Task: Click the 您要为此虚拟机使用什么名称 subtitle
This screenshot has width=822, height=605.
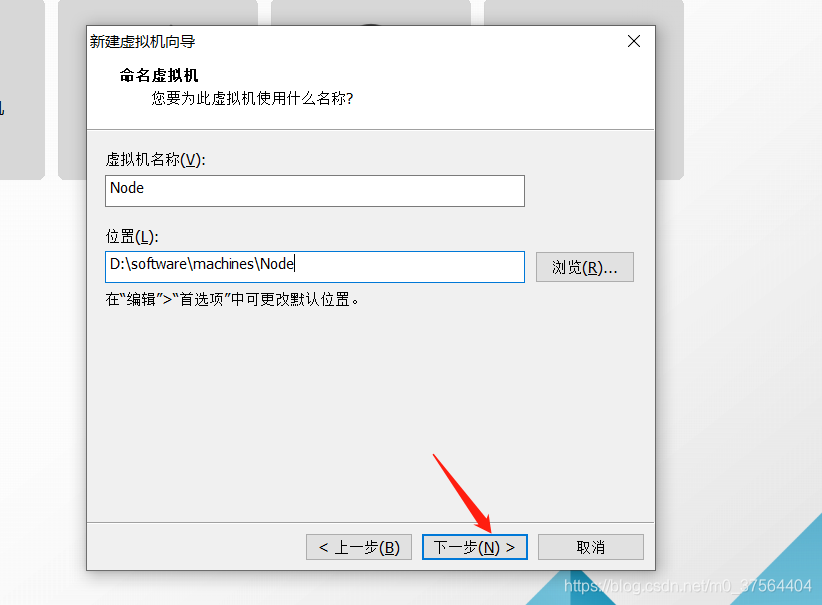Action: [252, 98]
